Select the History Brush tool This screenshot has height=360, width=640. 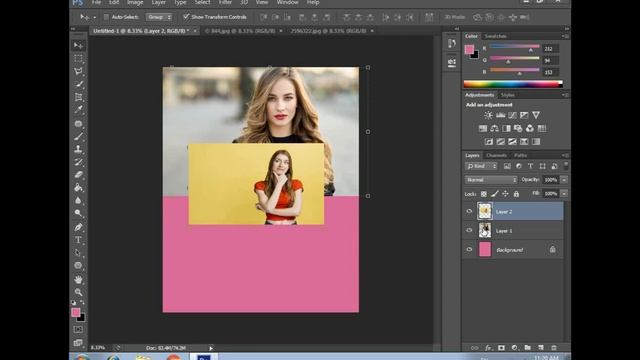click(78, 162)
